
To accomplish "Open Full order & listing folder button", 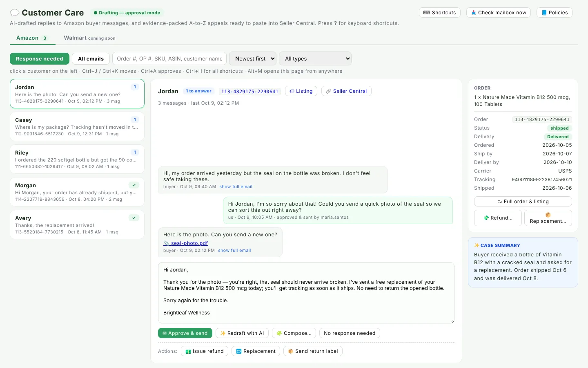I will (x=523, y=202).
